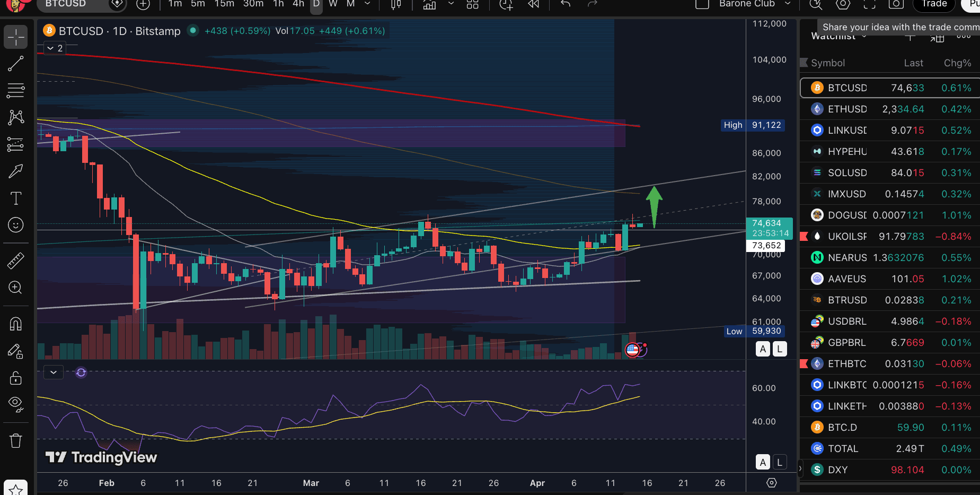Select DXY in the watchlist
Image resolution: width=980 pixels, height=495 pixels.
890,470
